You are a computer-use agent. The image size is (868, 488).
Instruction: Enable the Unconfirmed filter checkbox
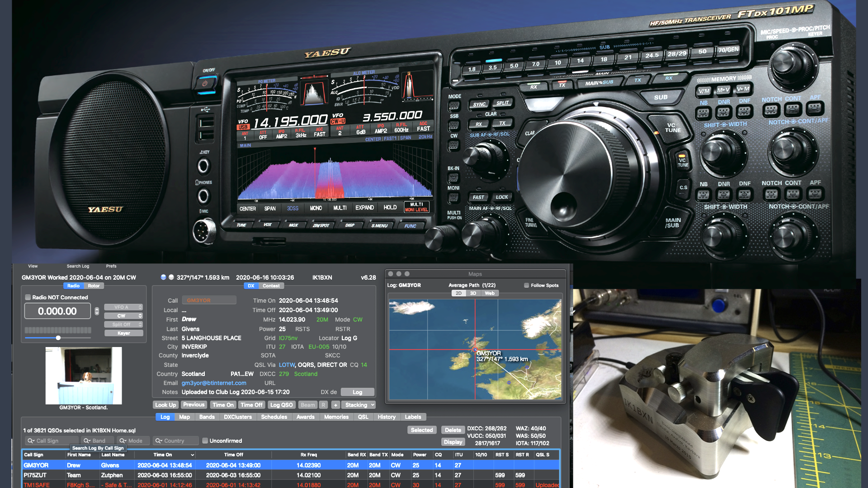click(x=205, y=441)
